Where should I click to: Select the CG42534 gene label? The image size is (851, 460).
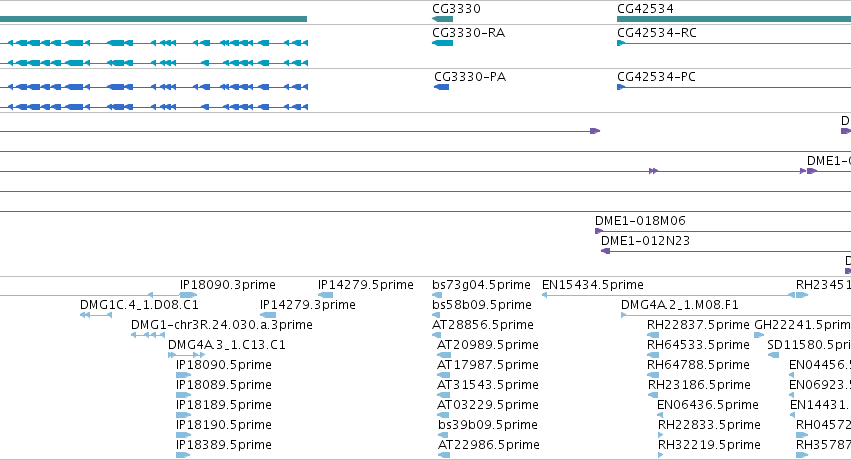[x=645, y=9]
